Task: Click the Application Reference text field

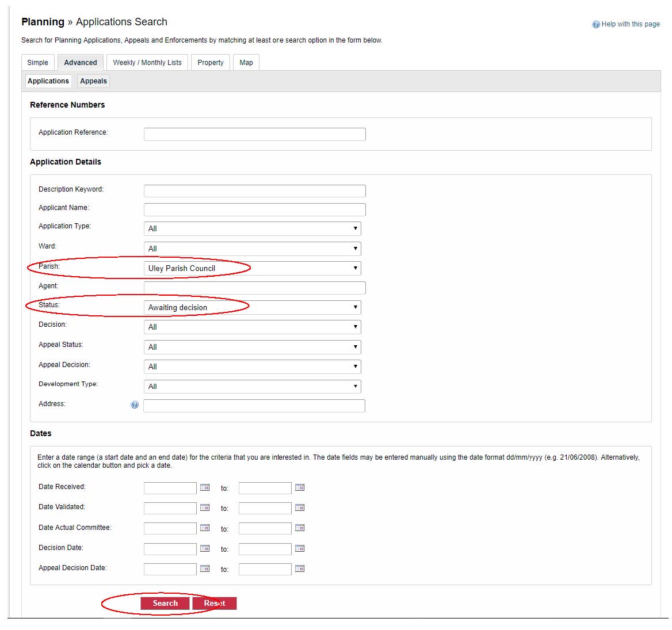Action: 254,134
